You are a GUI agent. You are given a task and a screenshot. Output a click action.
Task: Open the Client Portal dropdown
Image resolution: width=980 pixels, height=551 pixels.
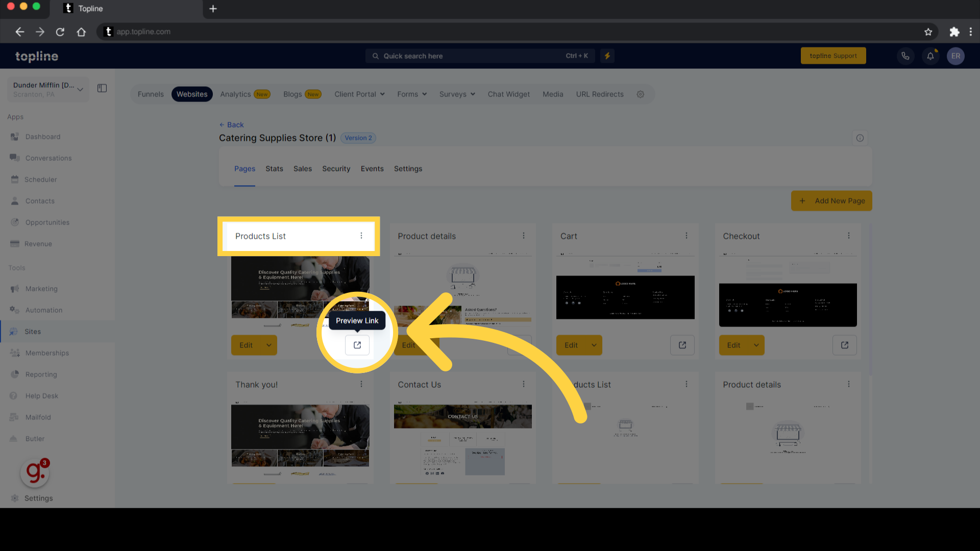coord(360,93)
